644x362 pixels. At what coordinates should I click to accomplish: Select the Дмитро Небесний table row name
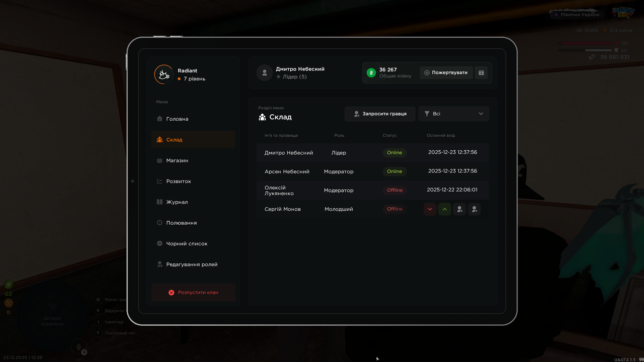point(289,153)
